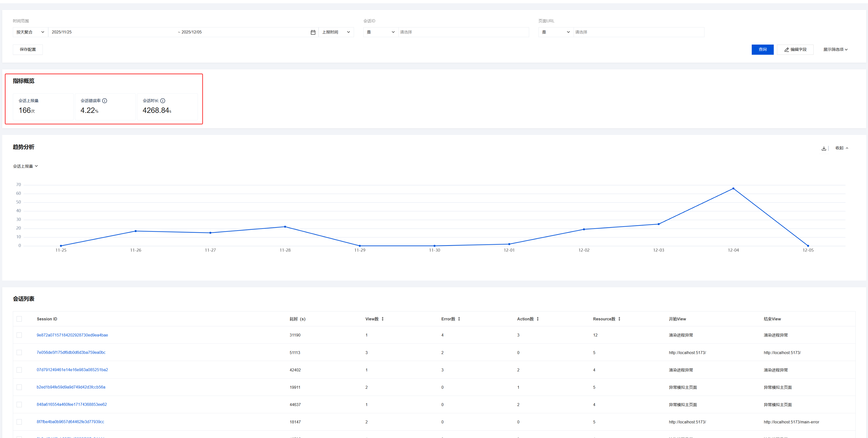Click the 12-04 peak point on chart
Image resolution: width=868 pixels, height=438 pixels.
point(733,188)
